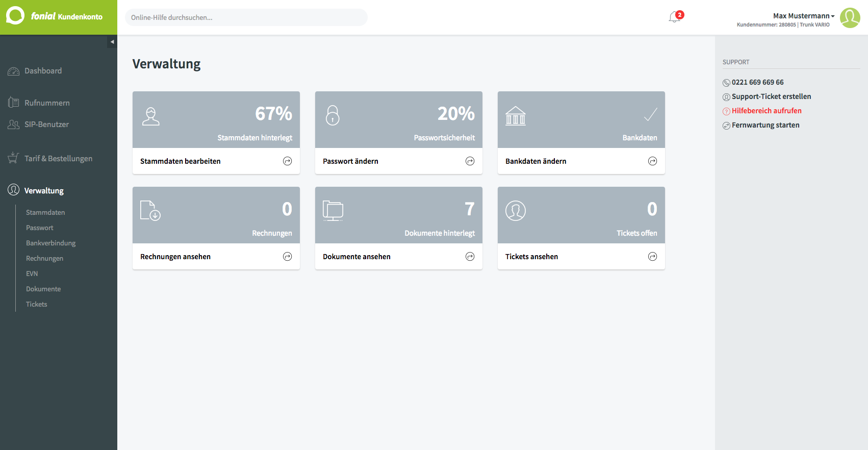Click the arrow icon beside Bankdaten ändern
Image resolution: width=868 pixels, height=450 pixels.
coord(653,161)
